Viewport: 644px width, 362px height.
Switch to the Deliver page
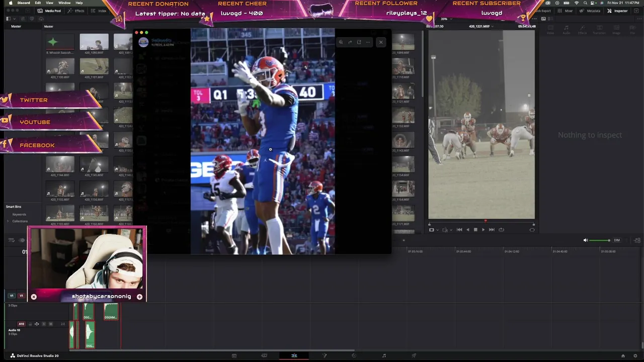414,355
